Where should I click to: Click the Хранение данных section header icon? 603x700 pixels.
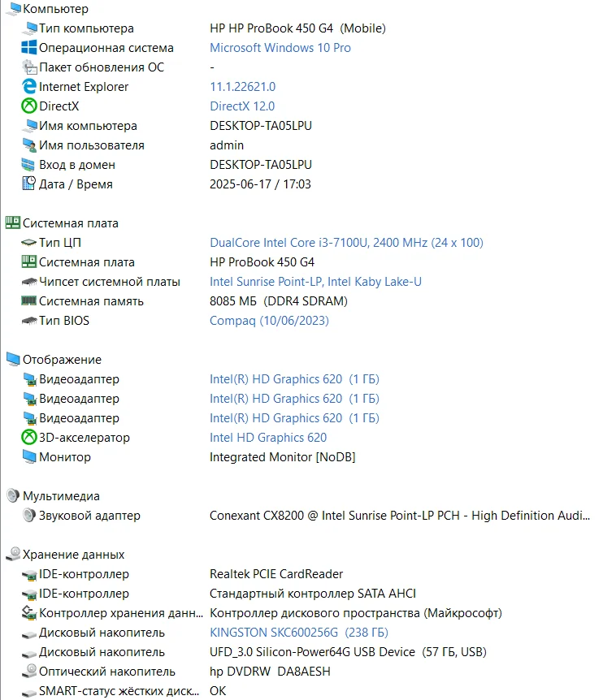pyautogui.click(x=13, y=554)
